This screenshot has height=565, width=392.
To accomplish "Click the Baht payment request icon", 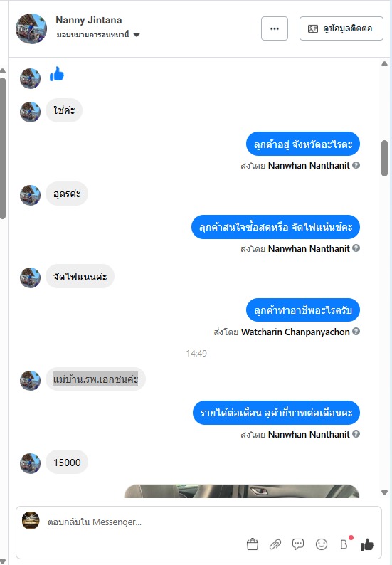I will point(344,544).
